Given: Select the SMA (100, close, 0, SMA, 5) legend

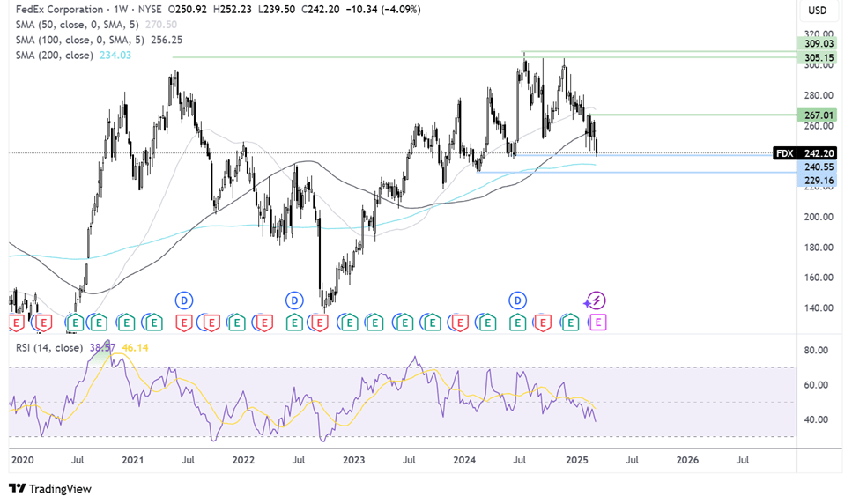Looking at the screenshot, I should pos(79,40).
